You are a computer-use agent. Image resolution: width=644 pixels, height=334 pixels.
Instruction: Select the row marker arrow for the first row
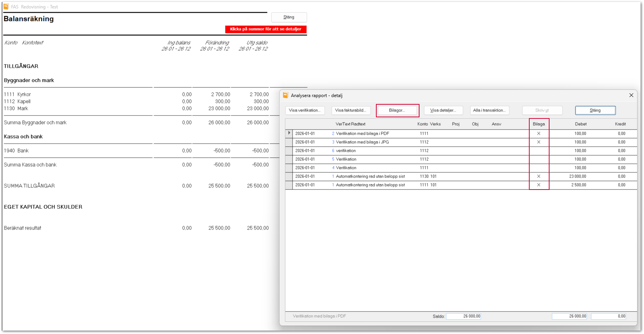(x=289, y=133)
